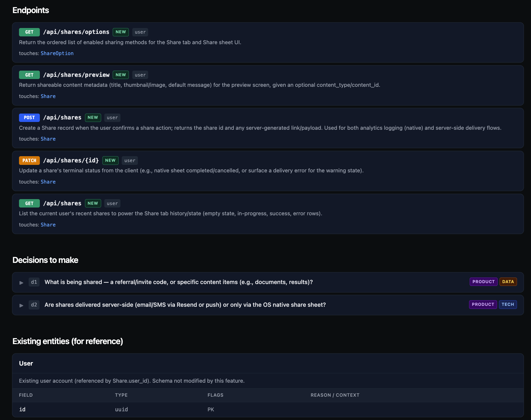This screenshot has width=531, height=420.
Task: Expand decision d1 disclosure triangle
Action: pos(21,282)
